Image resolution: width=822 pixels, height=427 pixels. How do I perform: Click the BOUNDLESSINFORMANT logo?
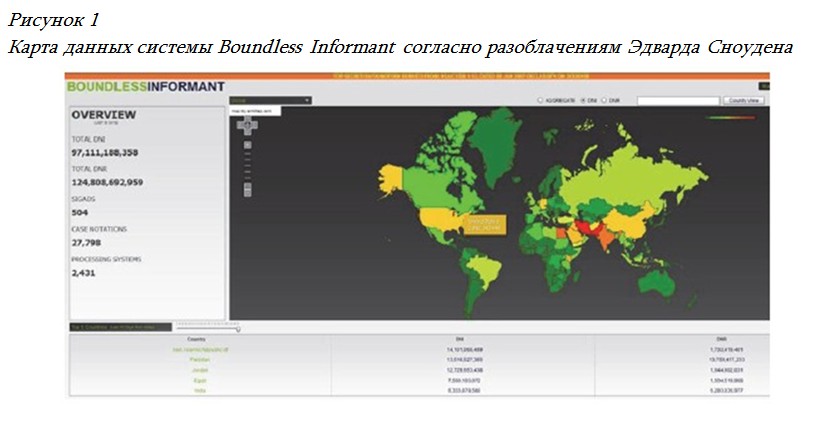coord(146,87)
